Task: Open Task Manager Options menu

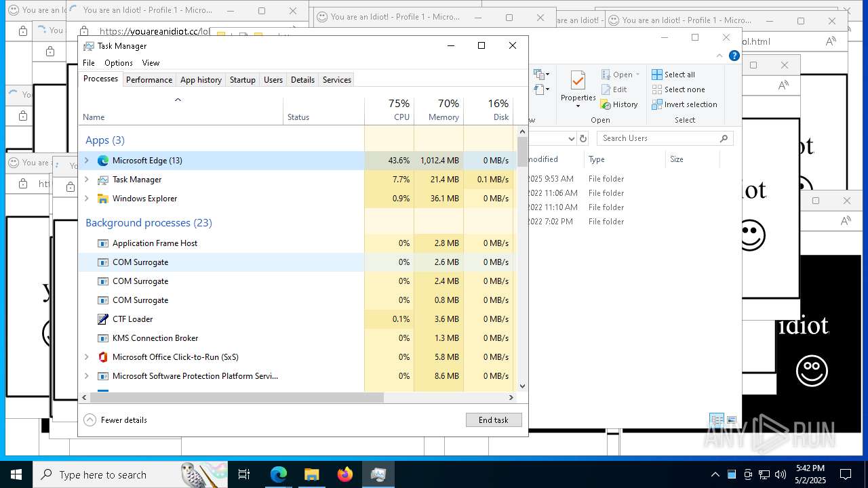Action: (x=119, y=63)
